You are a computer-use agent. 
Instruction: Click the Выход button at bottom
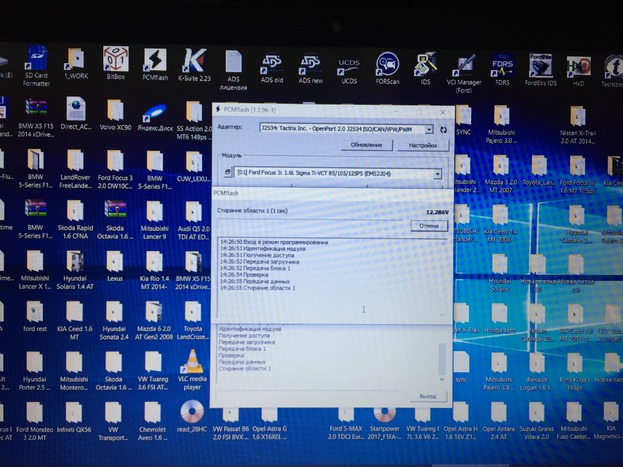428,397
